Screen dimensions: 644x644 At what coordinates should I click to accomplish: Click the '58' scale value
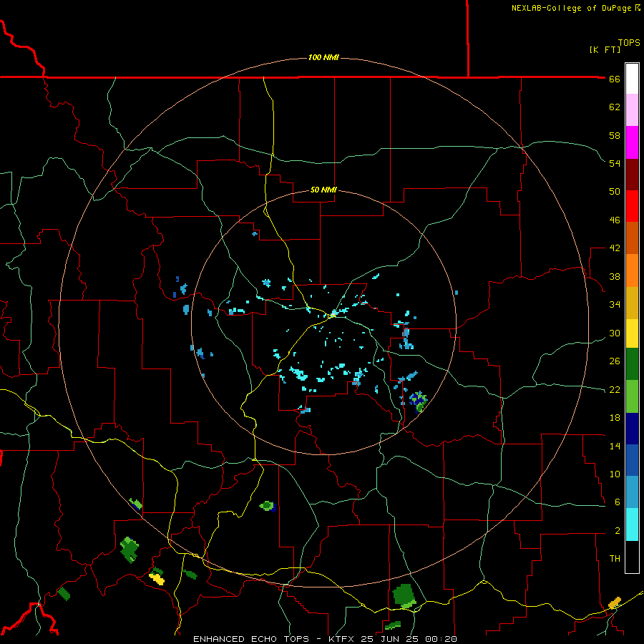[615, 135]
